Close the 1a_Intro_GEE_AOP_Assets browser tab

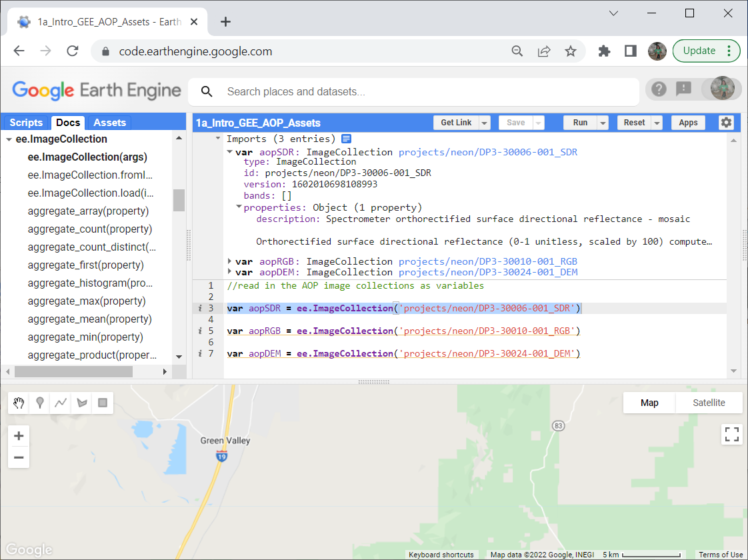[194, 22]
